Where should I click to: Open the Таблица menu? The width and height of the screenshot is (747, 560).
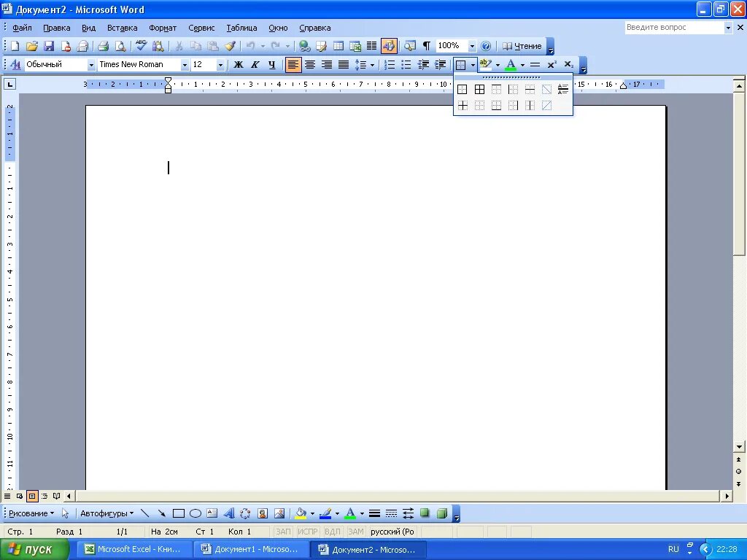(x=241, y=28)
